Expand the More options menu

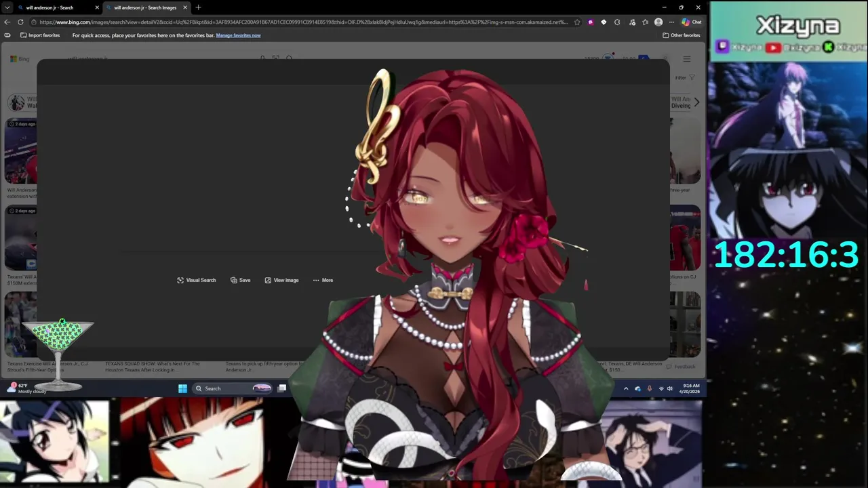pyautogui.click(x=323, y=280)
